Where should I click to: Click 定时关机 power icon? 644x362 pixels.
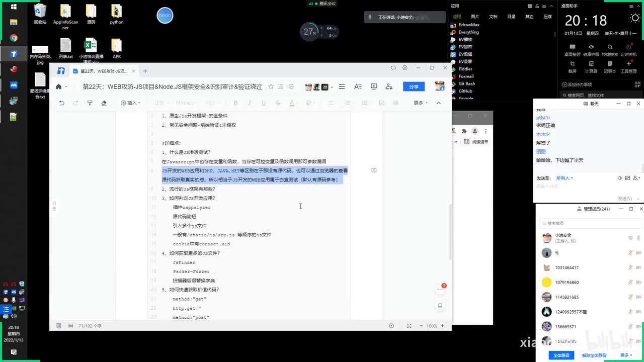tap(629, 50)
